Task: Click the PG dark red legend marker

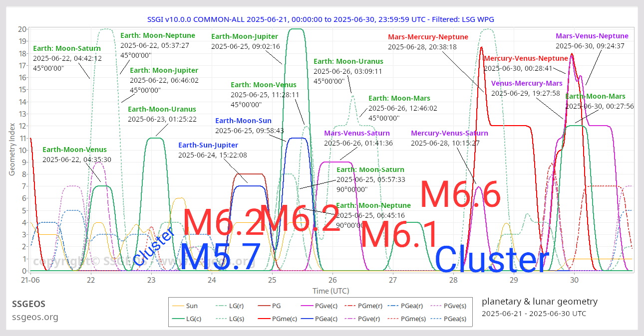Action: tap(265, 306)
